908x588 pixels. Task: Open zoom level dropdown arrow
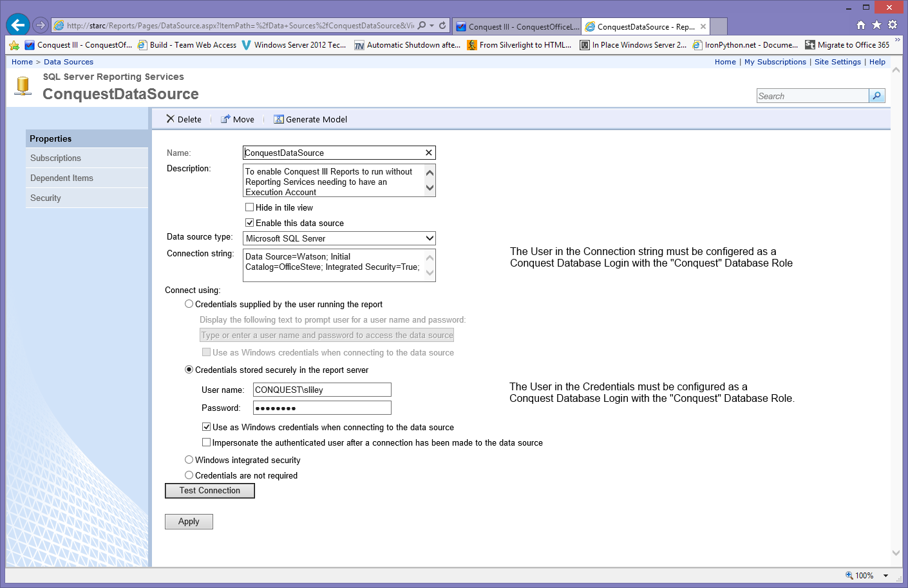click(x=885, y=576)
